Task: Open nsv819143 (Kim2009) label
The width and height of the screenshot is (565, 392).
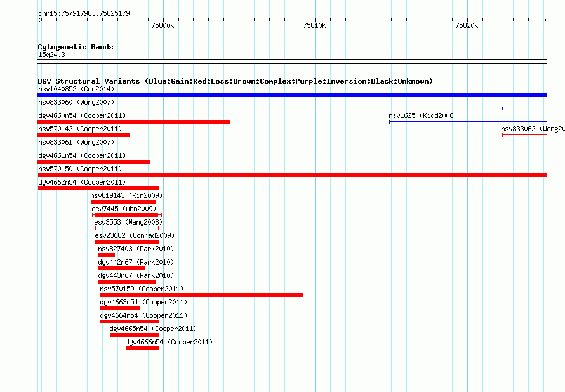Action: tap(126, 195)
